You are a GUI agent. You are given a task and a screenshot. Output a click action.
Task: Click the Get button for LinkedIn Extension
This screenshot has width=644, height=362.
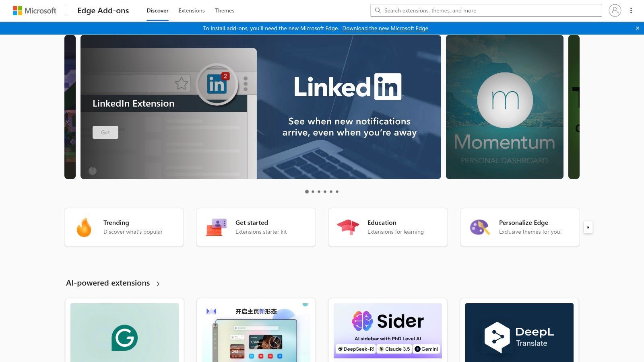click(x=105, y=132)
